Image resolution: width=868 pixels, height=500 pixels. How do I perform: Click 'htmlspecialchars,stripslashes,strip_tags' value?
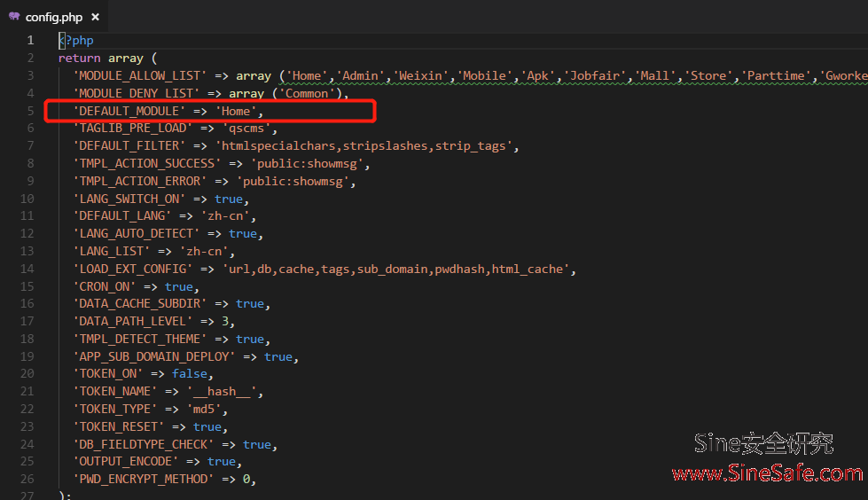tap(364, 146)
